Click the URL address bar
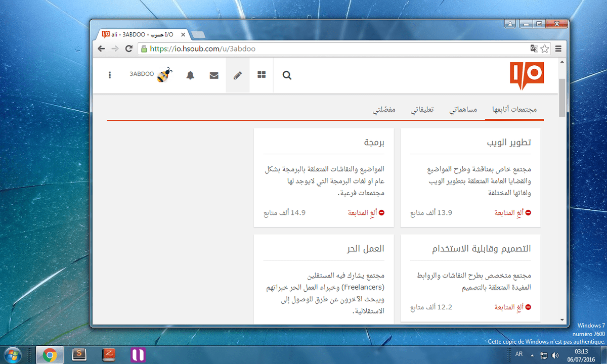Screen dimensions: 607x364 coord(334,49)
